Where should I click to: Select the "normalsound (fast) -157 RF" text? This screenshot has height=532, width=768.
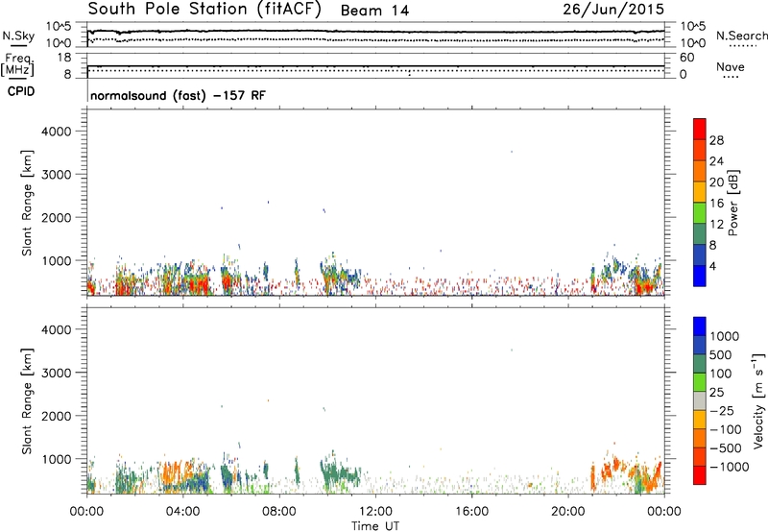pyautogui.click(x=178, y=95)
